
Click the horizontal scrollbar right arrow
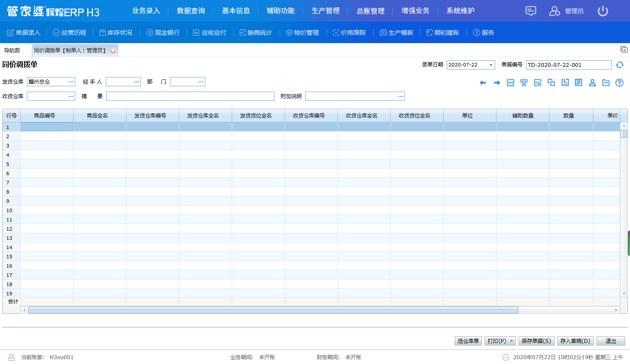(x=616, y=310)
